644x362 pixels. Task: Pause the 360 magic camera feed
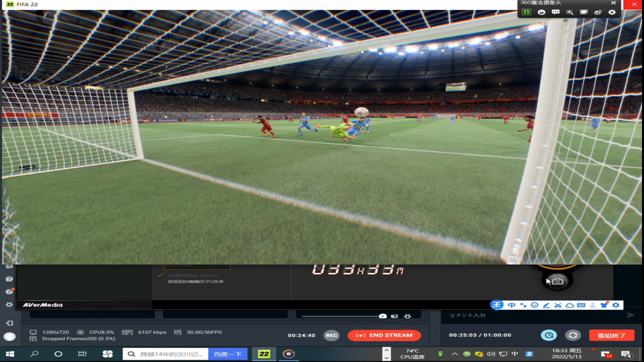(526, 12)
